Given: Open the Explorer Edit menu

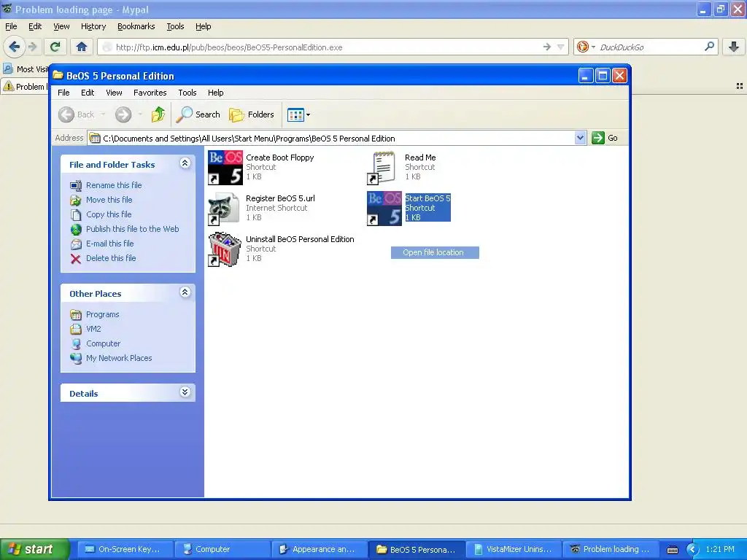Looking at the screenshot, I should click(x=88, y=93).
